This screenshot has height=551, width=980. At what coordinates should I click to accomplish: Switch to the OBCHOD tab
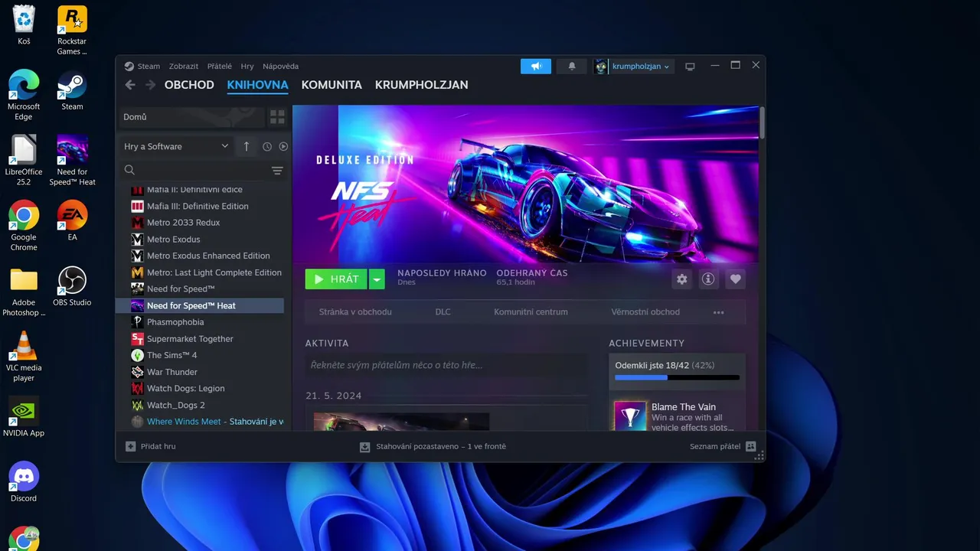coord(189,85)
